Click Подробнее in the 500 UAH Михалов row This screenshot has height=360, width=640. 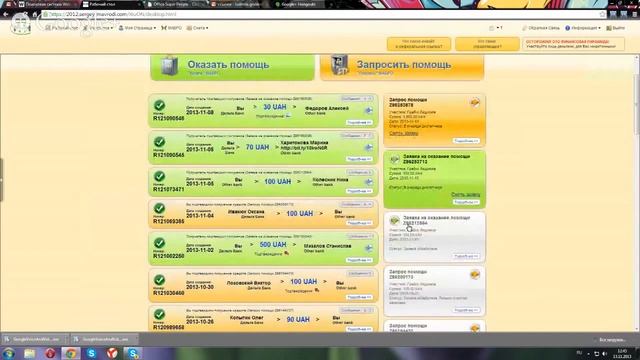pyautogui.click(x=359, y=260)
